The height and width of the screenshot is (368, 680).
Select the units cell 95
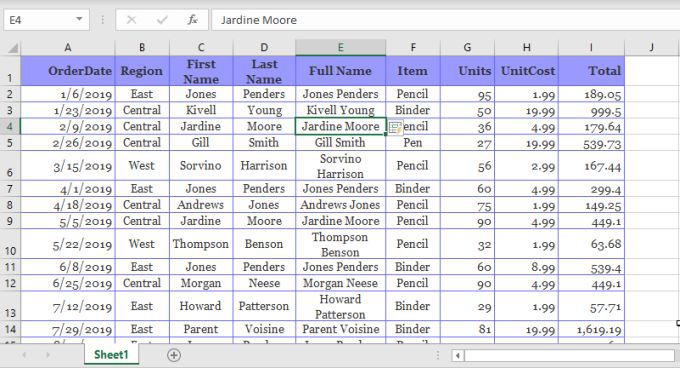pyautogui.click(x=467, y=94)
